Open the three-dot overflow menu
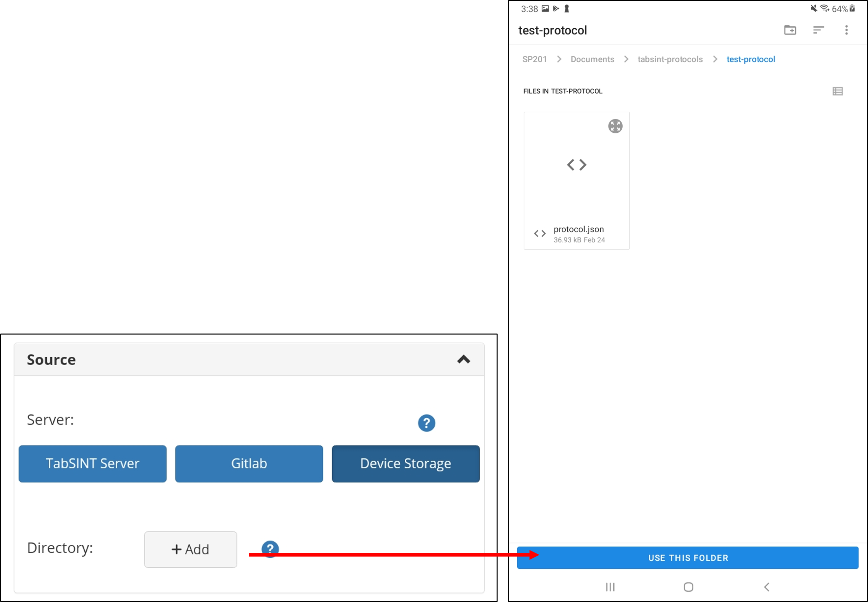868x602 pixels. (x=847, y=30)
